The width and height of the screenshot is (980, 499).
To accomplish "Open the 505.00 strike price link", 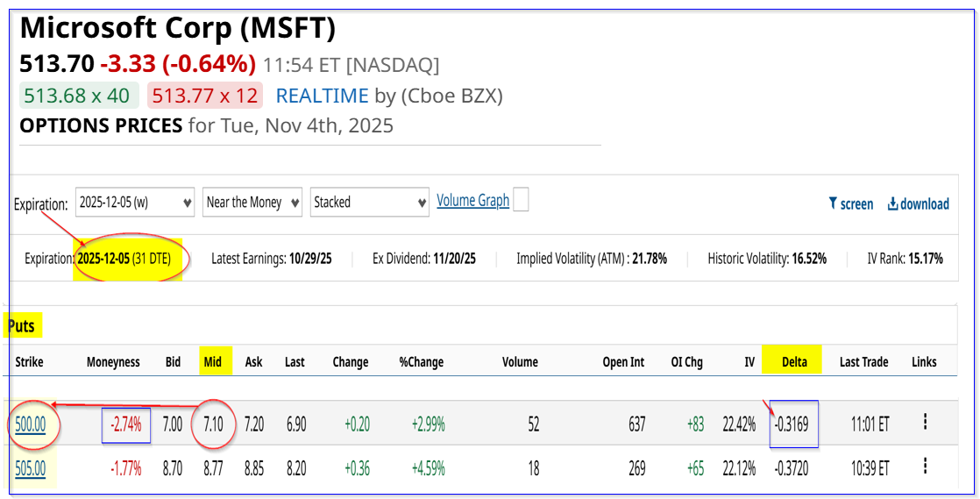I will (30, 469).
